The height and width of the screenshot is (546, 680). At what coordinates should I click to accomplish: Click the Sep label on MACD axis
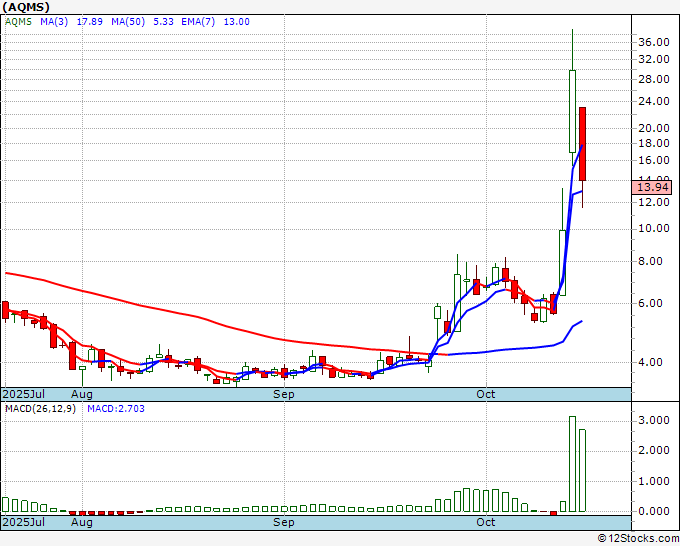pos(284,522)
